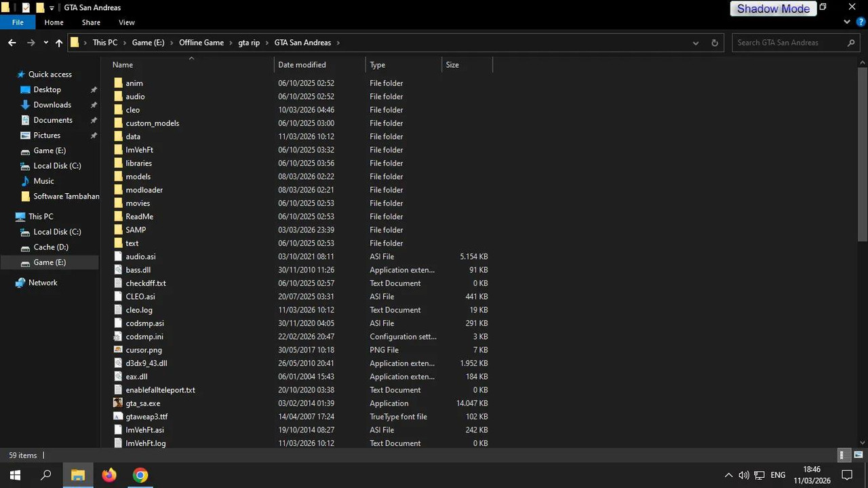This screenshot has height=488, width=868.
Task: Open Windows taskbar search
Action: pos(46,475)
